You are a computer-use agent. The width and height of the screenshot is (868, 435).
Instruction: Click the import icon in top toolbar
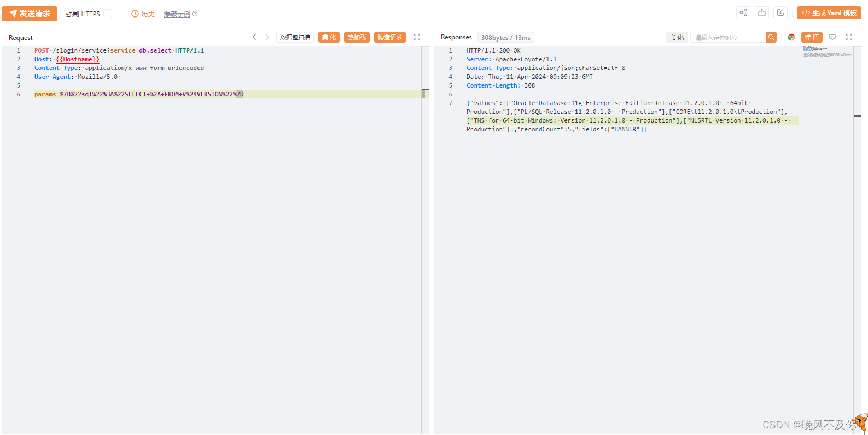tap(780, 13)
